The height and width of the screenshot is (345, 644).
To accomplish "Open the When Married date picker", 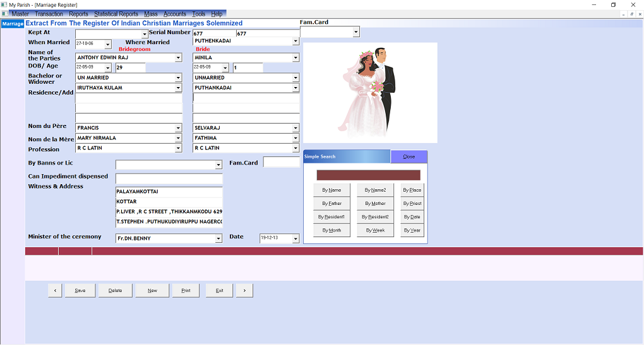I will pos(108,45).
